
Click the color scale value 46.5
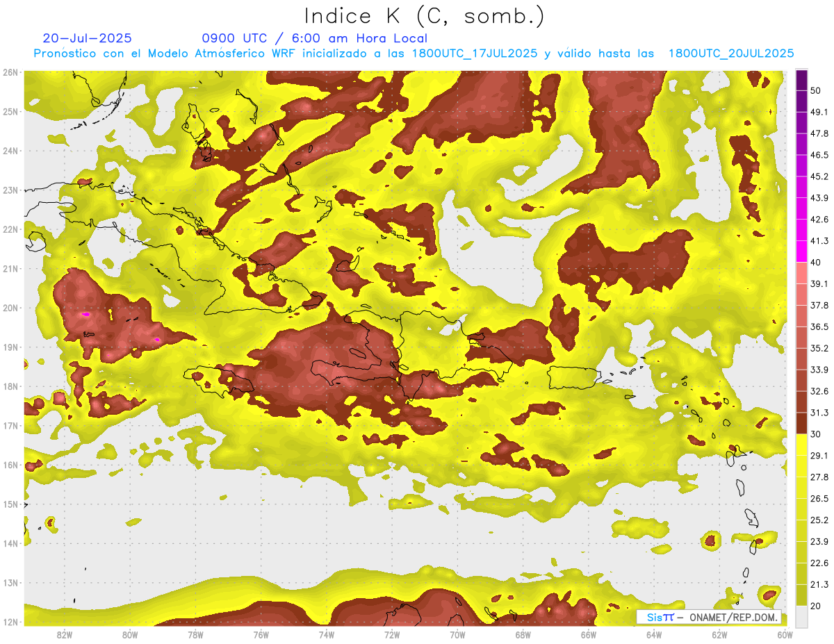click(819, 155)
